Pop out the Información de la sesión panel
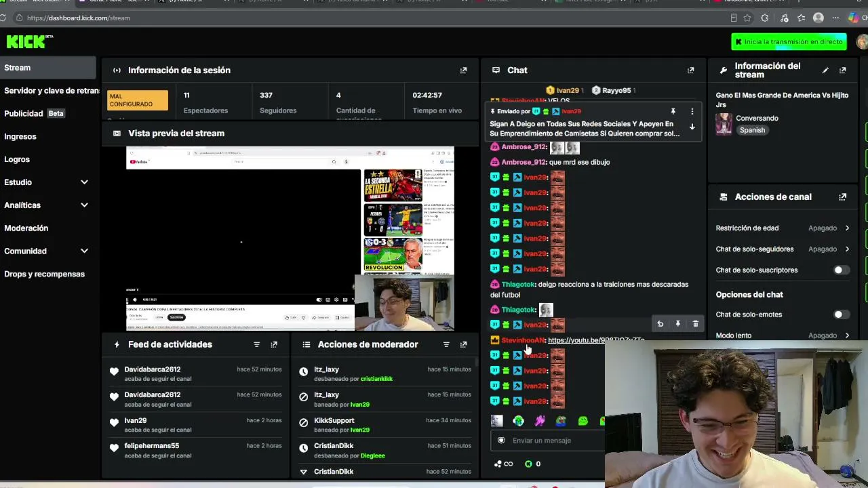 tap(464, 70)
